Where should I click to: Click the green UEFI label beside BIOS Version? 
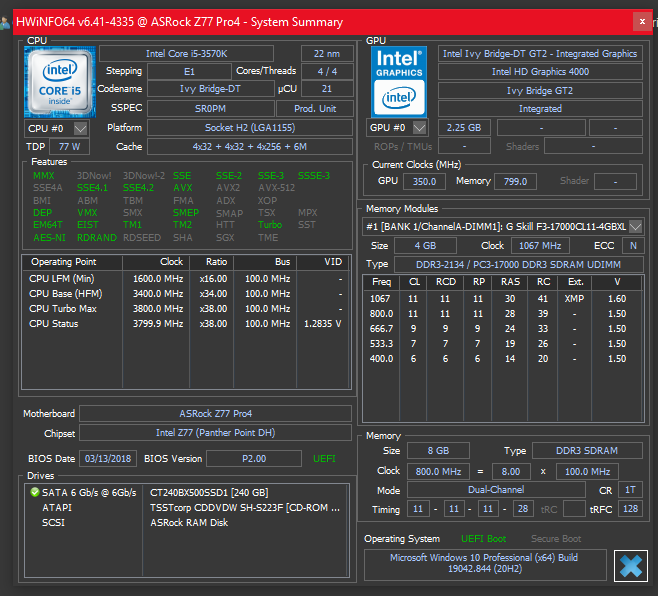pos(324,459)
